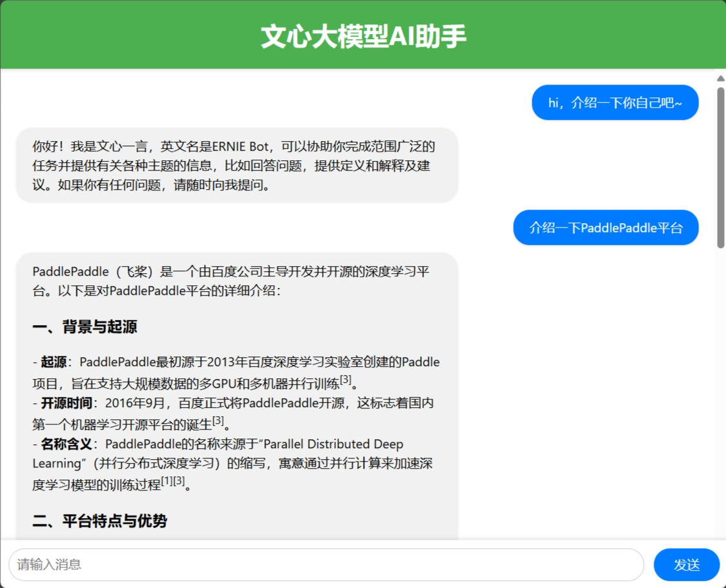Click the bold label "起源"
The width and height of the screenshot is (726, 588).
54,362
